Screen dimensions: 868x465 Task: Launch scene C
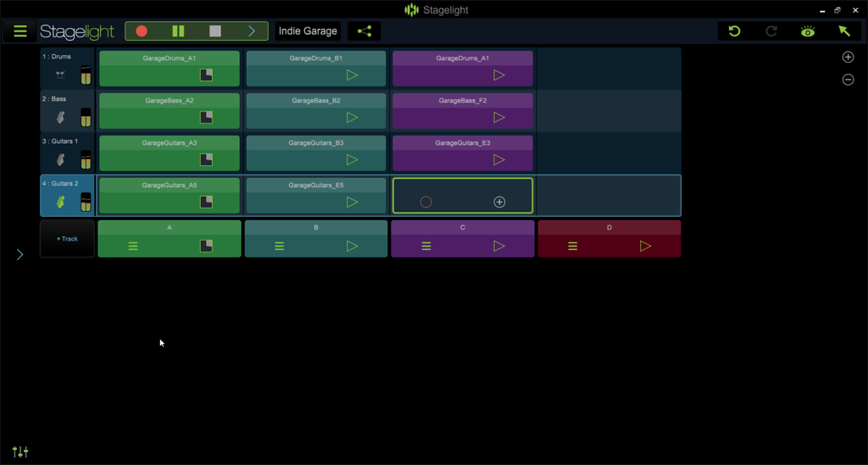pyautogui.click(x=498, y=246)
